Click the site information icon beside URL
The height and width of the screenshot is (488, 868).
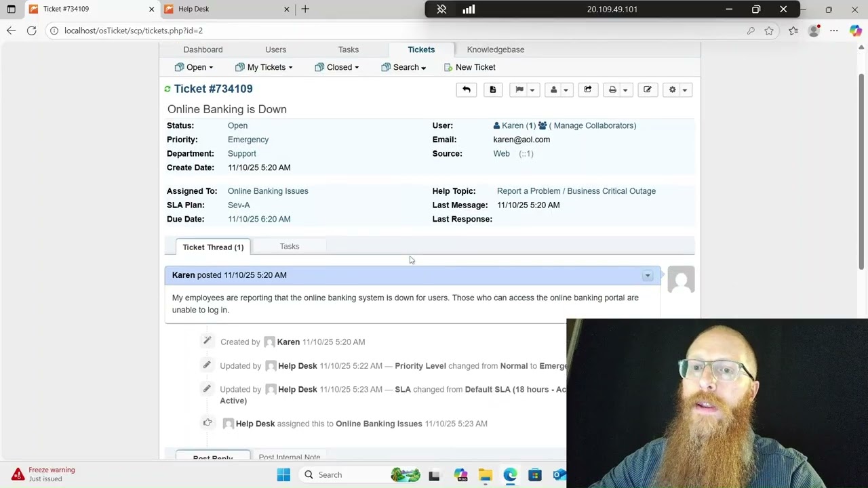[x=54, y=30]
